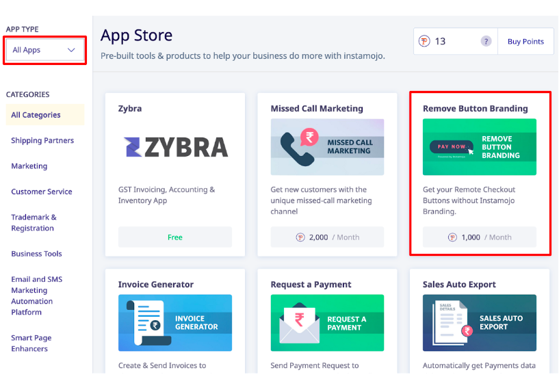This screenshot has height=392, width=559.
Task: Click the Buy Points button
Action: [525, 41]
